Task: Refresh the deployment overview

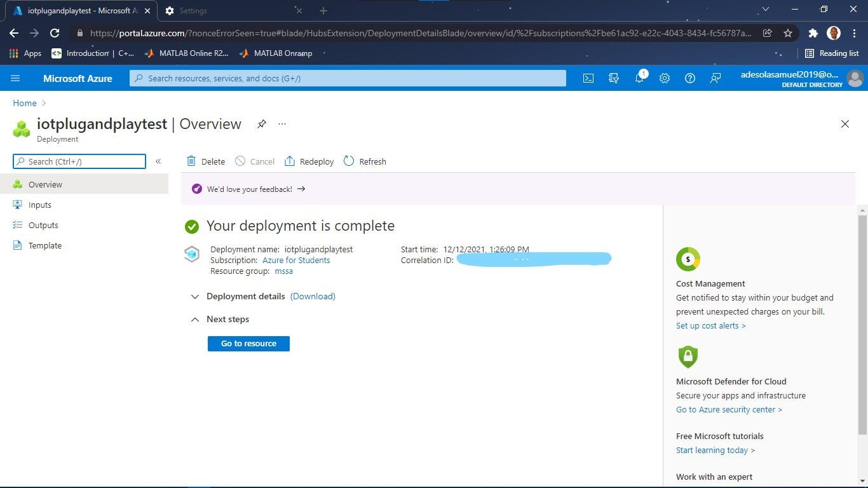Action: (365, 161)
